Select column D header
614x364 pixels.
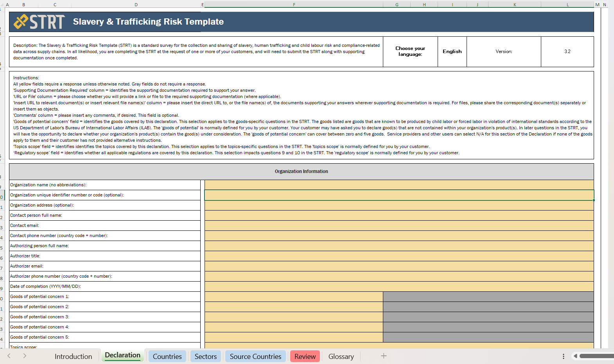(136, 5)
